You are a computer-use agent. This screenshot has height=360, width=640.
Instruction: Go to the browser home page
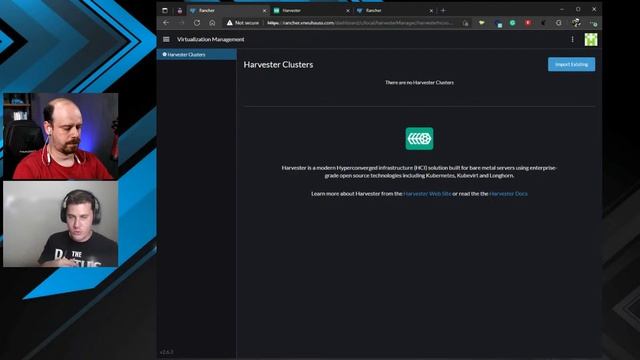click(x=212, y=23)
